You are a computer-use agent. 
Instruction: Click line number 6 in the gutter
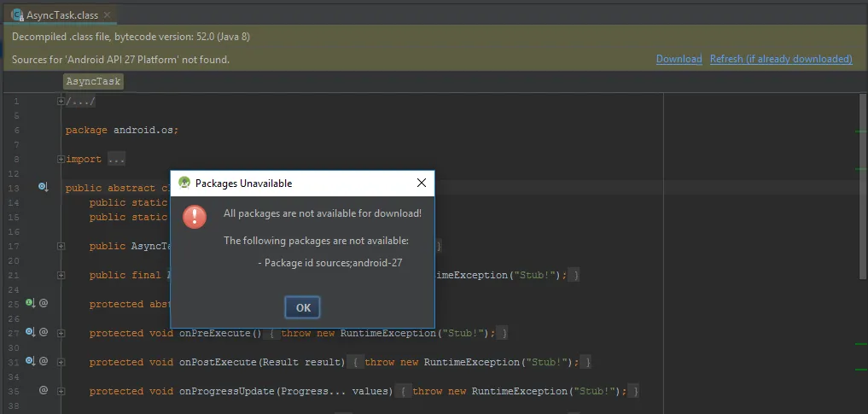[x=16, y=131]
